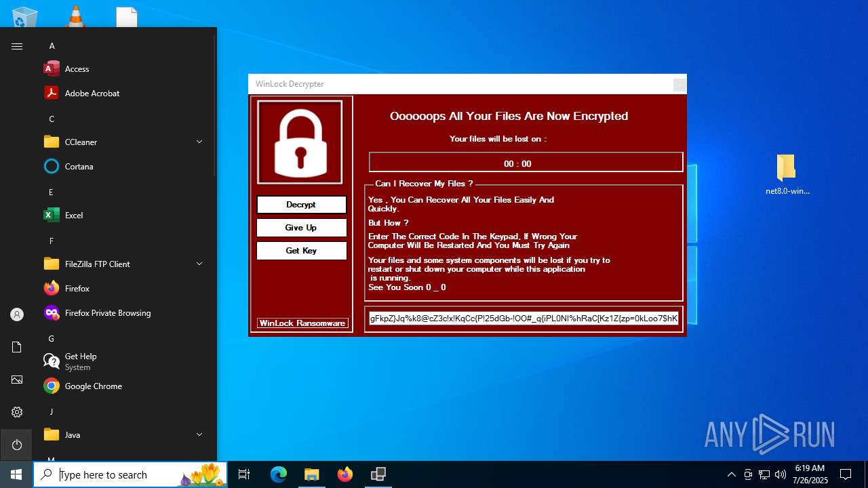Show hidden system tray icons
The width and height of the screenshot is (868, 488).
tap(731, 474)
